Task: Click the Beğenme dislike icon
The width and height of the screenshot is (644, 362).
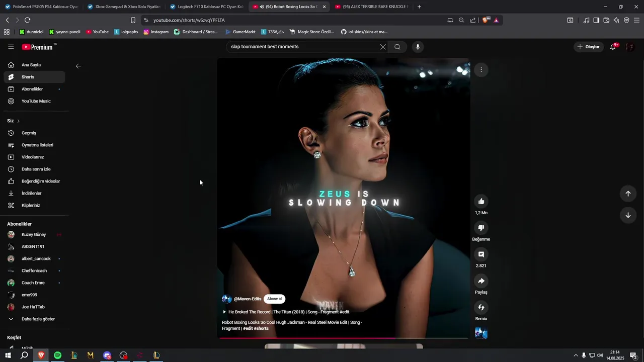Action: (481, 228)
